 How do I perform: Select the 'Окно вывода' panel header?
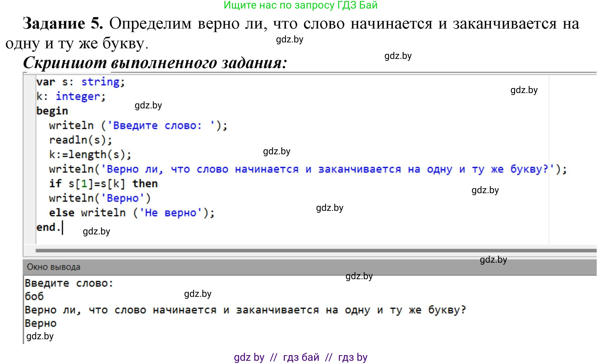(54, 267)
